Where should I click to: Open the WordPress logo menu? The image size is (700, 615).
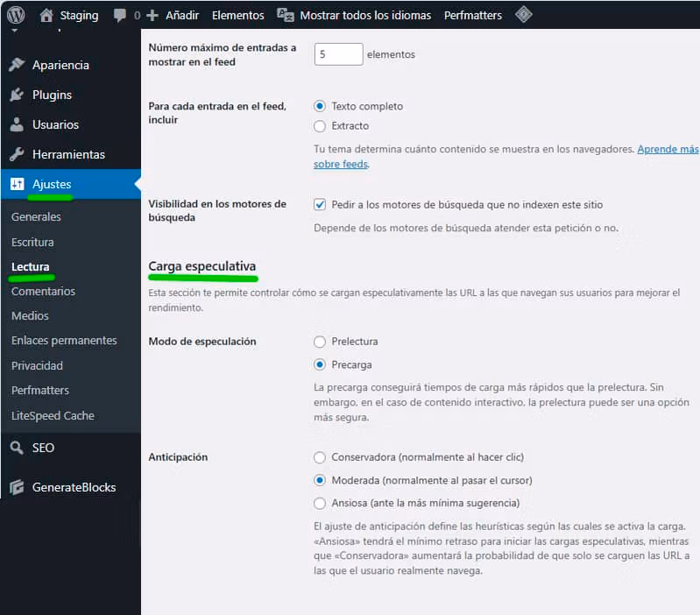[16, 15]
